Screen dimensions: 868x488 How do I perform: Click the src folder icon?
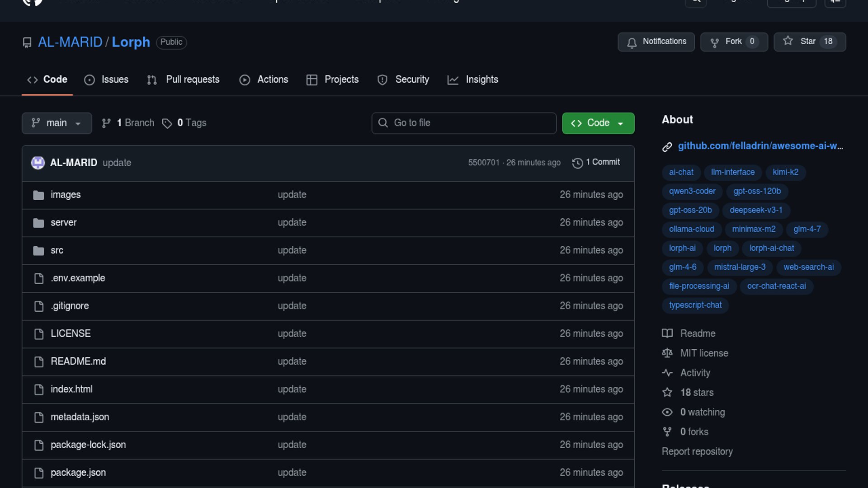coord(39,251)
